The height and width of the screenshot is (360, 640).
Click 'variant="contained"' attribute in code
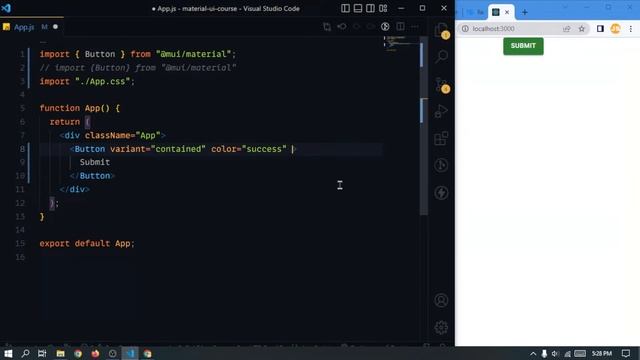click(x=158, y=149)
